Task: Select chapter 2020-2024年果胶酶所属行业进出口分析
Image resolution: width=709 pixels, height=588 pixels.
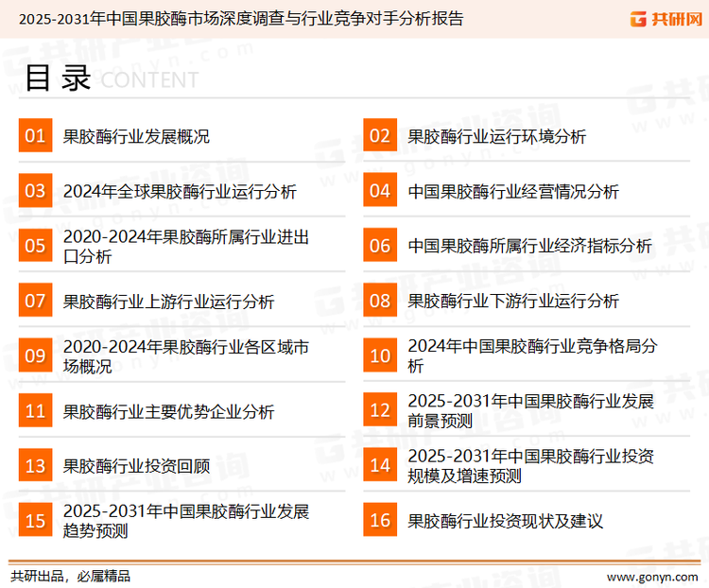Action: [186, 247]
